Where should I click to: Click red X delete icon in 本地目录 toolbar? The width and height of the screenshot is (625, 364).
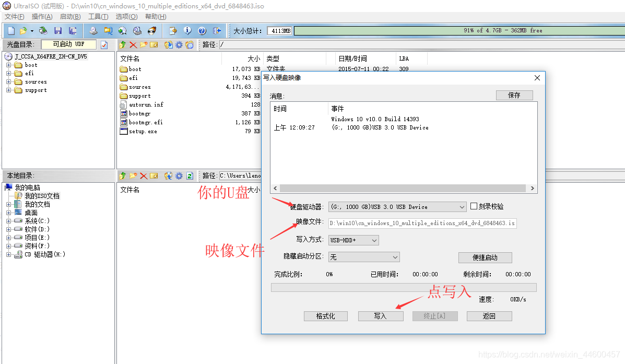click(144, 176)
